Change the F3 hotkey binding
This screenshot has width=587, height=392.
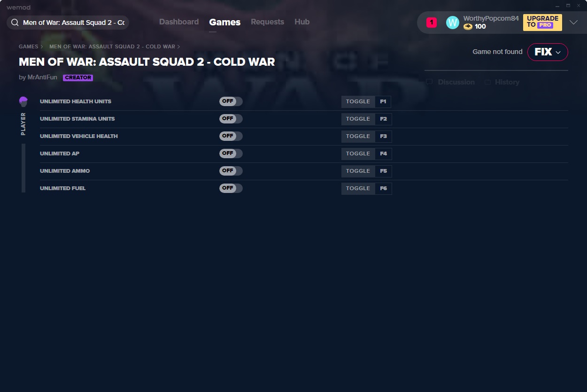pos(383,136)
